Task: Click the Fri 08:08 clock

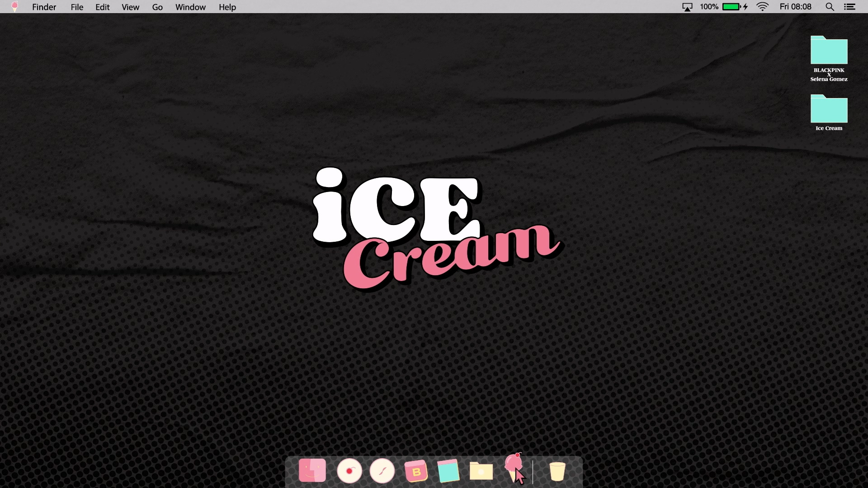Action: click(x=796, y=7)
